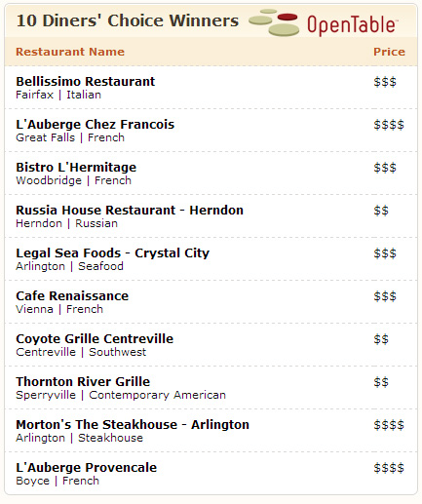
Task: Click Bellissimo's $$$ price rating
Action: [385, 82]
